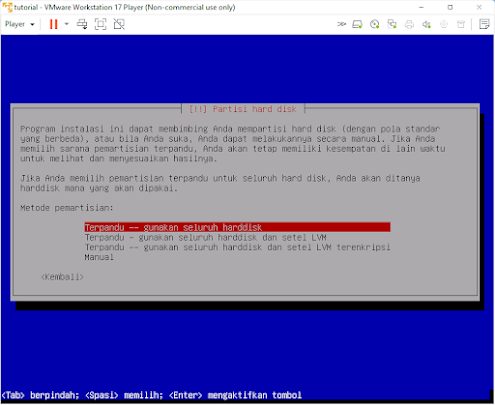Click the hard disk device icon
This screenshot has height=405, width=495.
click(357, 24)
